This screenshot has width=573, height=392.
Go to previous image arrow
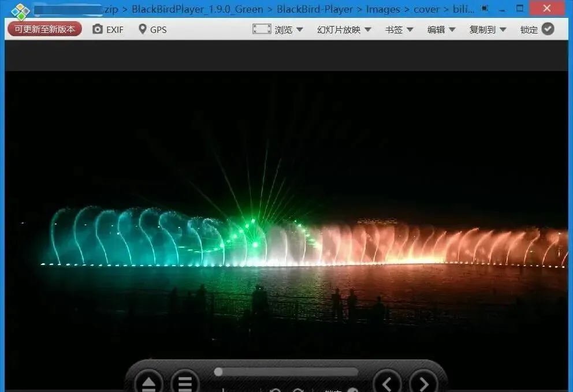pos(388,382)
